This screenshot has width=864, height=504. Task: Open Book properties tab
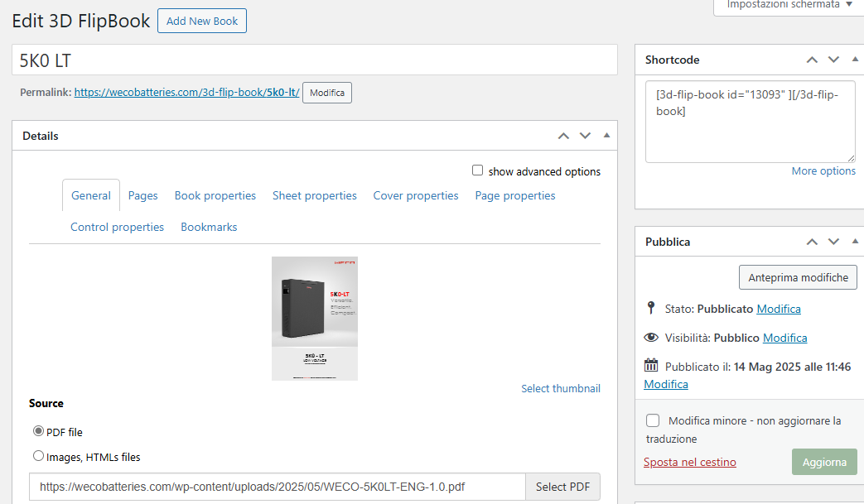click(215, 196)
